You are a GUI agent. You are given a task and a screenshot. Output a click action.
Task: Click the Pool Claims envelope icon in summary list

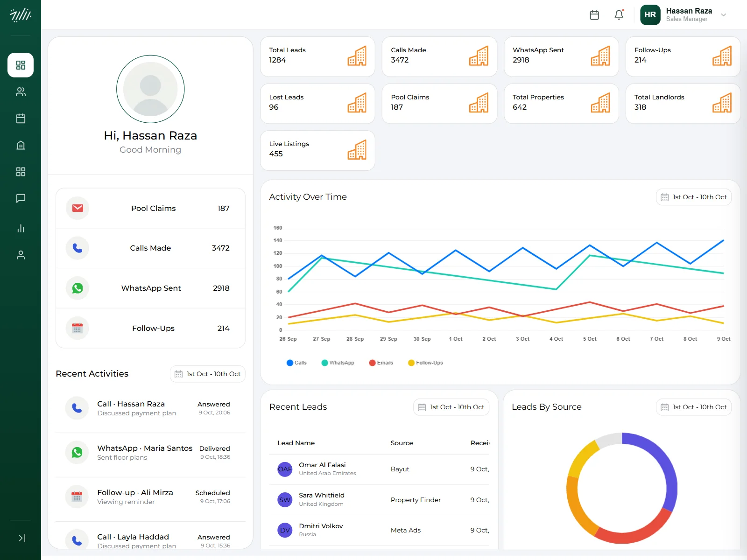point(78,208)
